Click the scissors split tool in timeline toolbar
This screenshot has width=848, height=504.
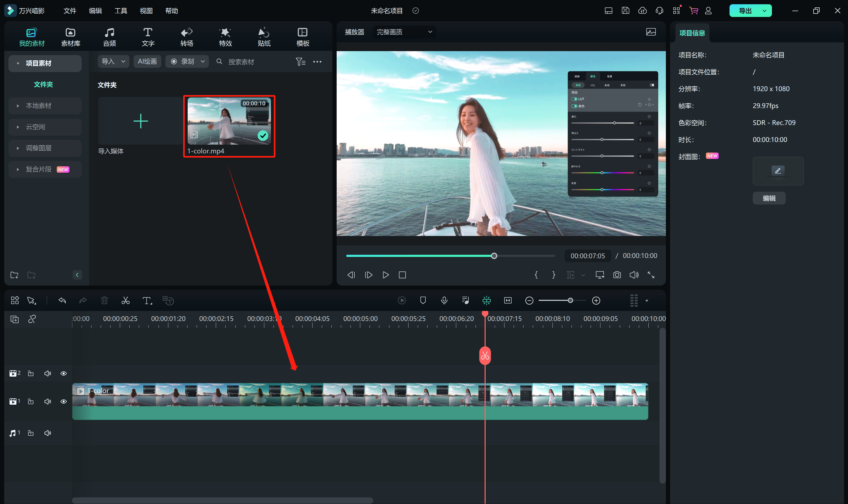125,301
